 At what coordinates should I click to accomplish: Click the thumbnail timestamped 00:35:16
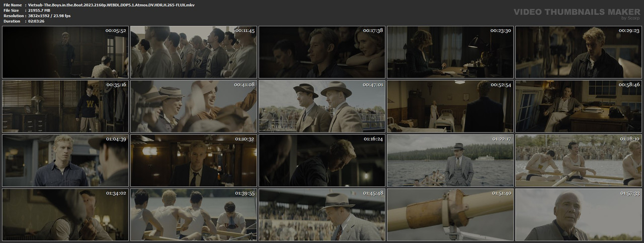pos(65,106)
